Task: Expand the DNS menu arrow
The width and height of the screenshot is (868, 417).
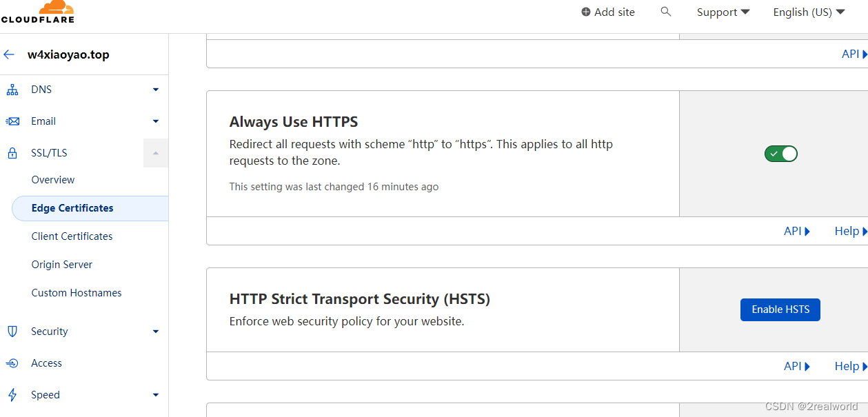Action: tap(156, 90)
